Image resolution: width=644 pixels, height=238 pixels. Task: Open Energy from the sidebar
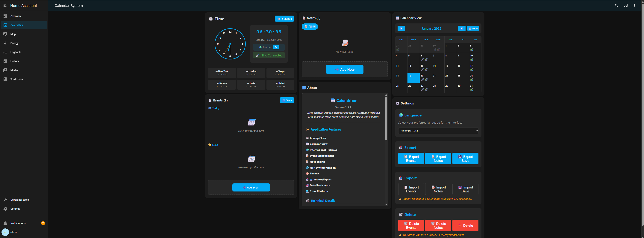[x=14, y=43]
